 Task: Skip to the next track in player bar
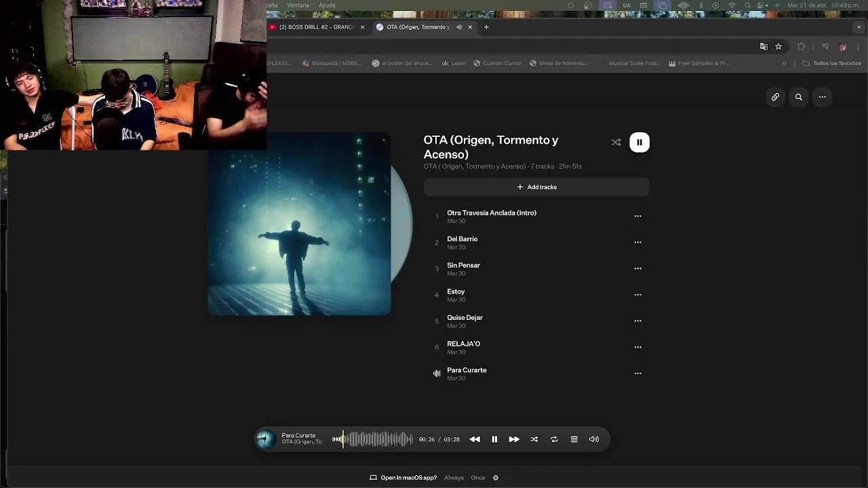514,439
